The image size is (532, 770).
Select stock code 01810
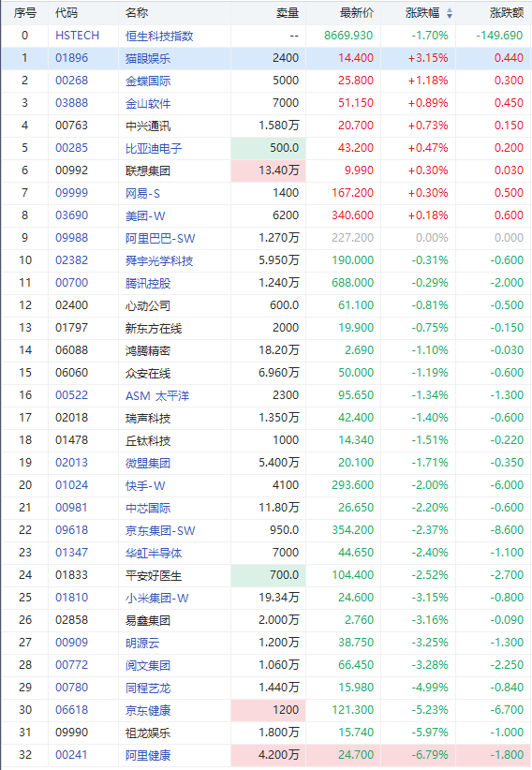(x=72, y=598)
